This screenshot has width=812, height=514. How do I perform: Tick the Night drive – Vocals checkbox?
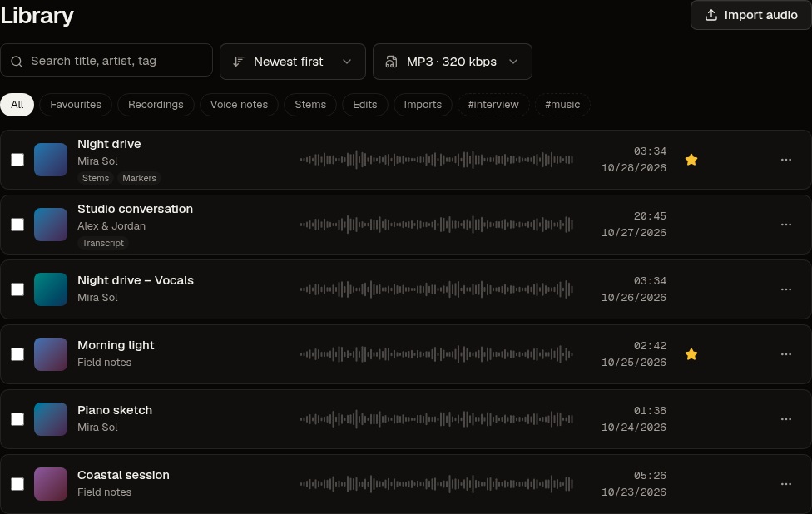(x=17, y=289)
